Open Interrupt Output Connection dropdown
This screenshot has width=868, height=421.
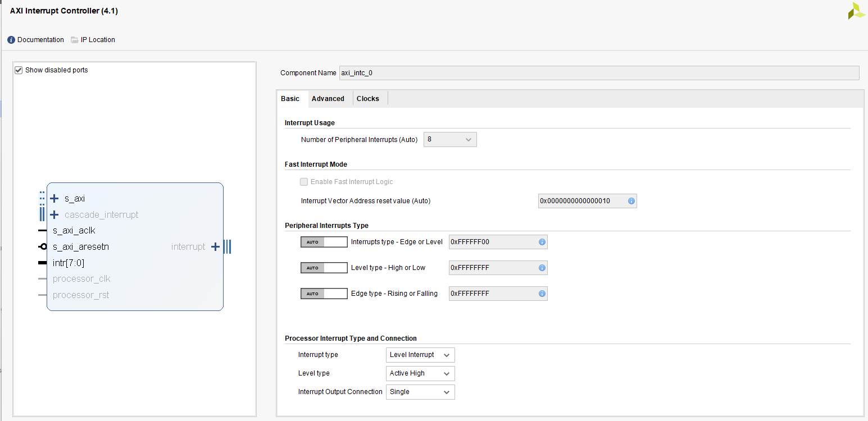[x=447, y=392]
